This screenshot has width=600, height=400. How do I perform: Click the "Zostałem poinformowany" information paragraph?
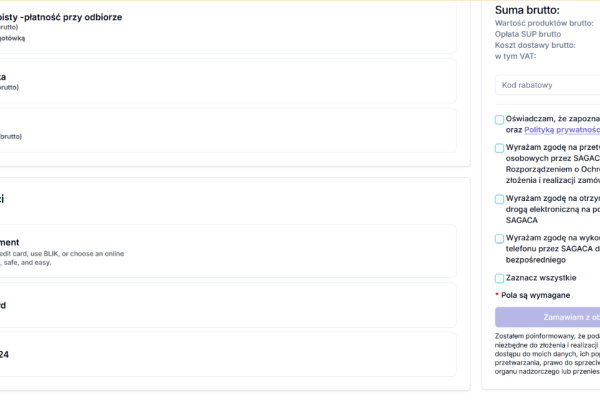click(547, 353)
